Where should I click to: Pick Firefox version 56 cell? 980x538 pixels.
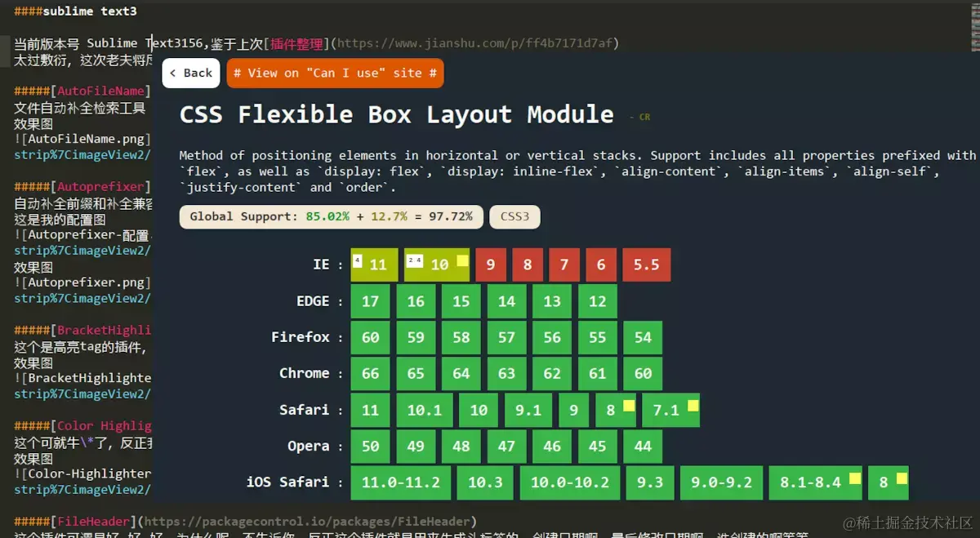pos(552,337)
